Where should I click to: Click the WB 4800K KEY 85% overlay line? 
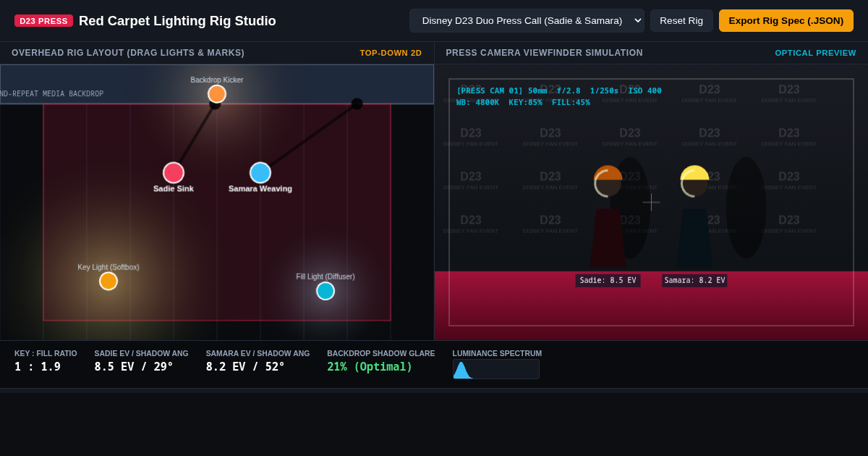click(523, 103)
